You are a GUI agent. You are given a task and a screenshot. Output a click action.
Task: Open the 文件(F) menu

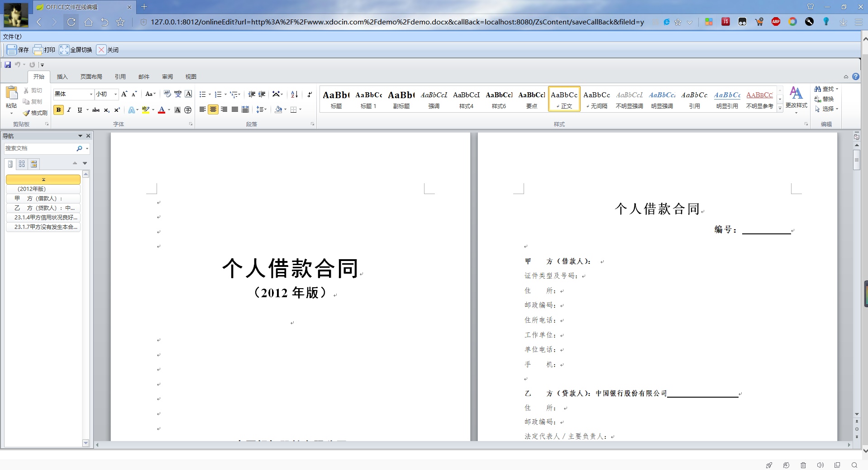point(12,37)
